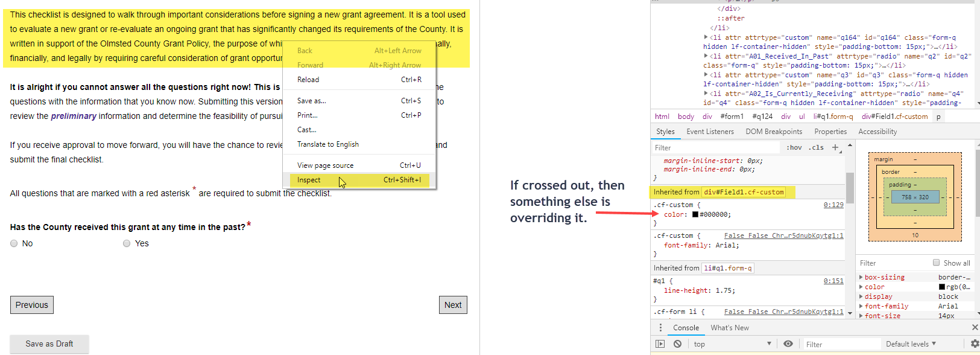
Task: Expand the computed color property
Action: (861, 287)
